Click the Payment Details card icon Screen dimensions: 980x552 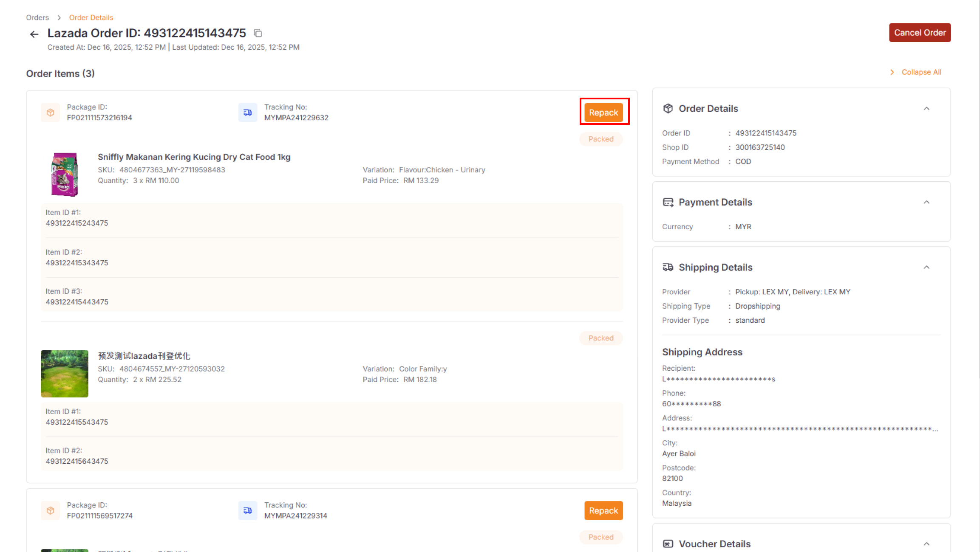coord(668,202)
